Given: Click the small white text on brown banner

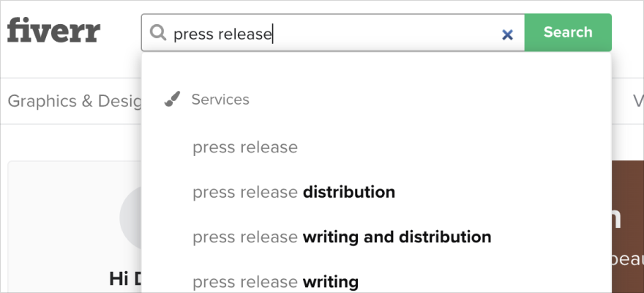Looking at the screenshot, I should coord(628,261).
